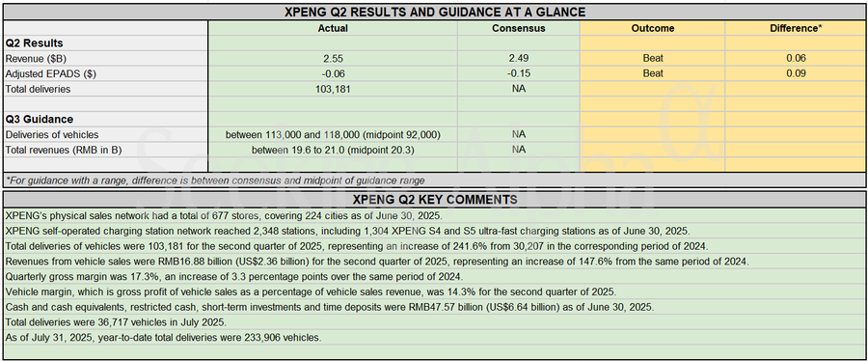Select the 677 stores comment row

[x=434, y=215]
